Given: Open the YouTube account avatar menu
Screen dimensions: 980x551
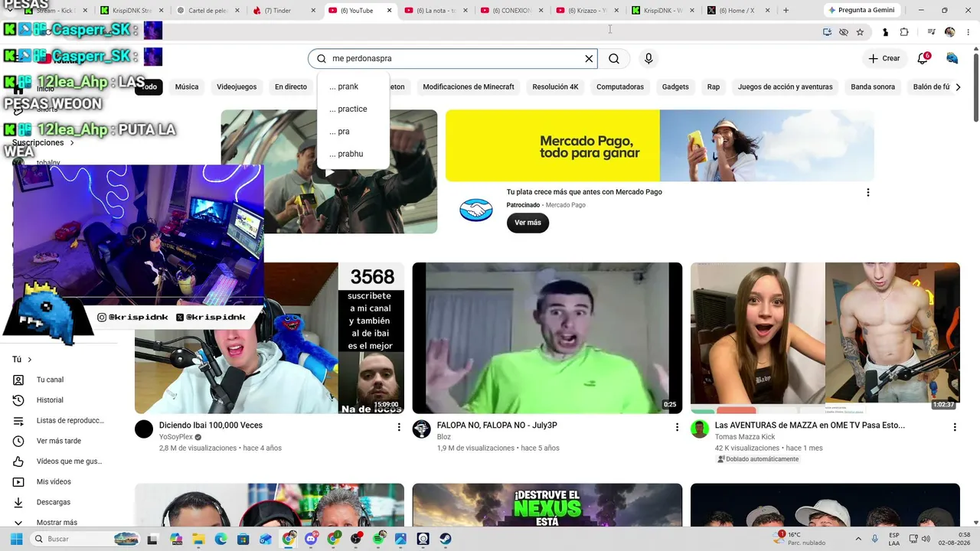Looking at the screenshot, I should tap(952, 59).
